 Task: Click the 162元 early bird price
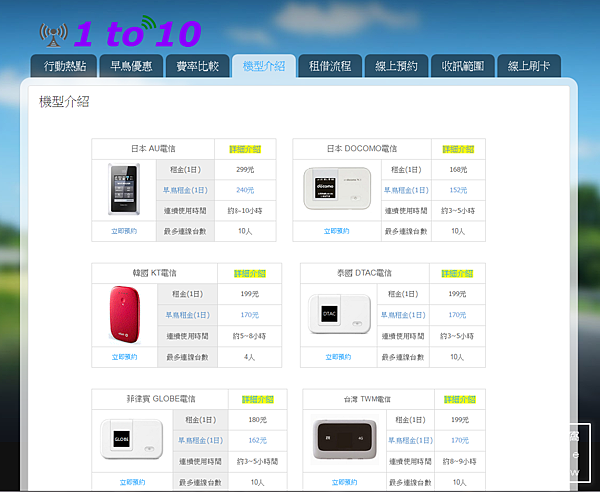pyautogui.click(x=258, y=440)
